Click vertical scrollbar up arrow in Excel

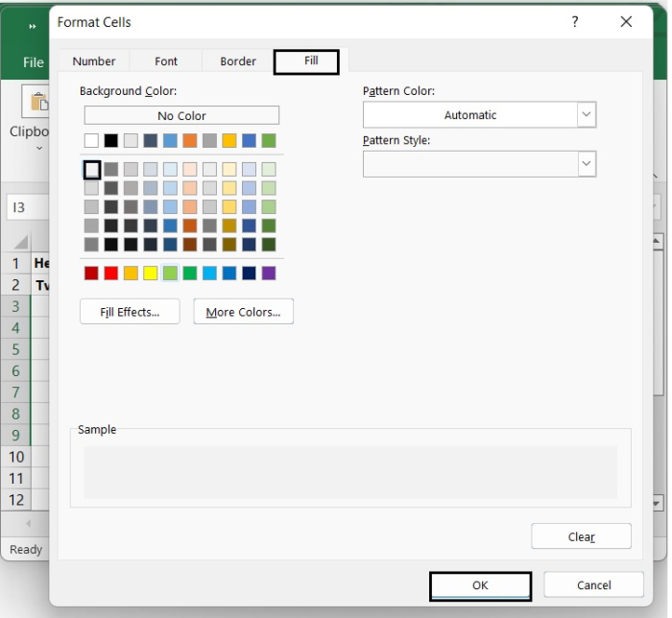tap(657, 241)
